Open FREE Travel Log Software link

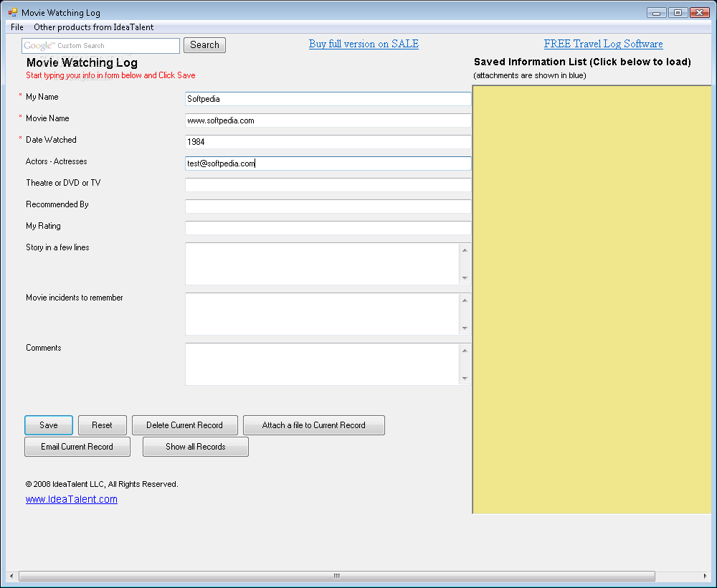coord(603,44)
